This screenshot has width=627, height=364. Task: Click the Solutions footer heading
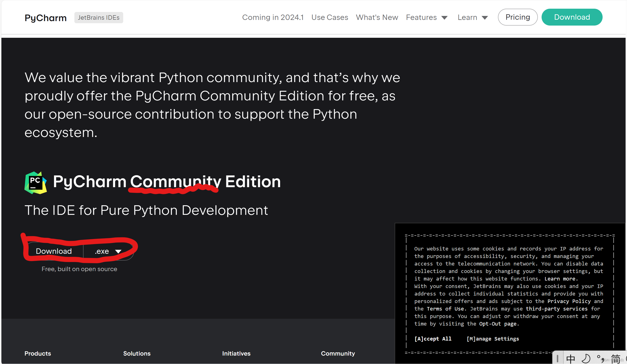(x=137, y=353)
